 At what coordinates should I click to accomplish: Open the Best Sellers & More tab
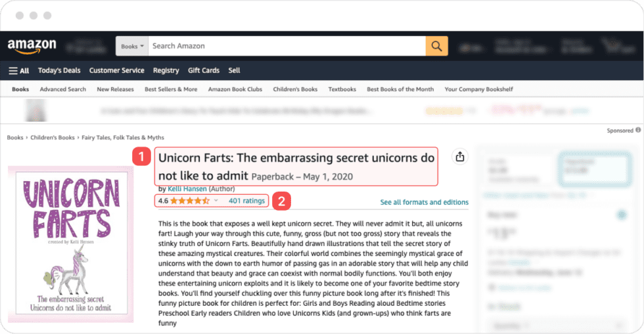tap(171, 89)
